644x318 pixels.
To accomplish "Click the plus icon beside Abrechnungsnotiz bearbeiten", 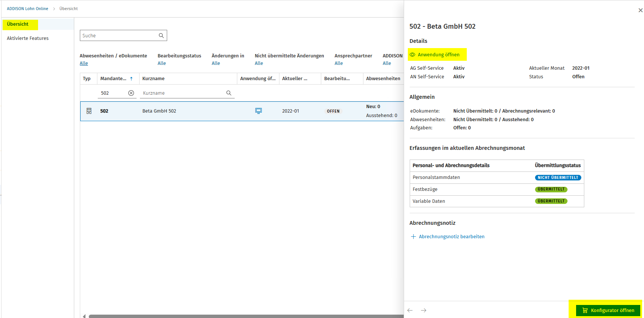I will tap(413, 237).
